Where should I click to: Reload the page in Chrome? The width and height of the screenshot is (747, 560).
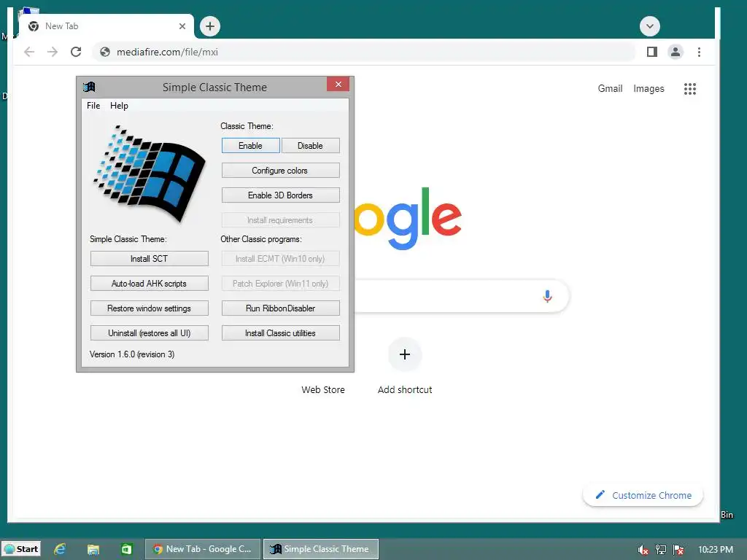click(x=76, y=52)
